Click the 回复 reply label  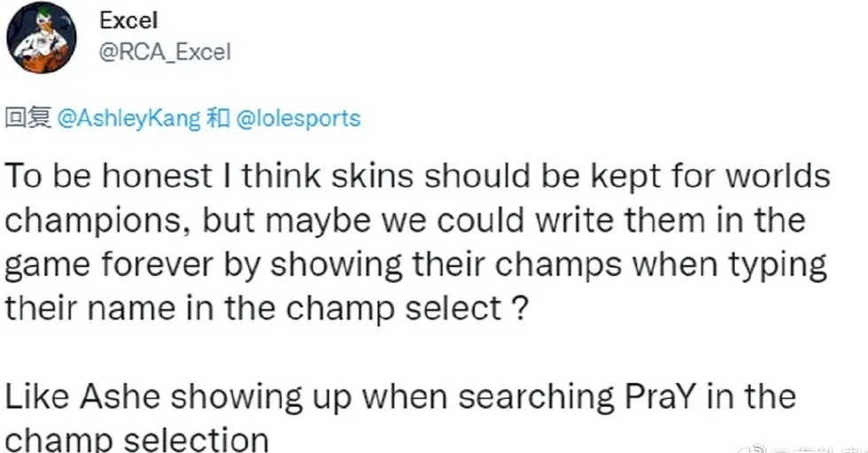pos(28,119)
